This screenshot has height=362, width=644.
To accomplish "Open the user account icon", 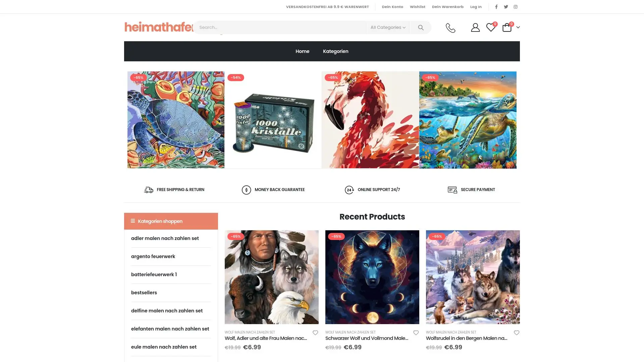I will coord(475,27).
